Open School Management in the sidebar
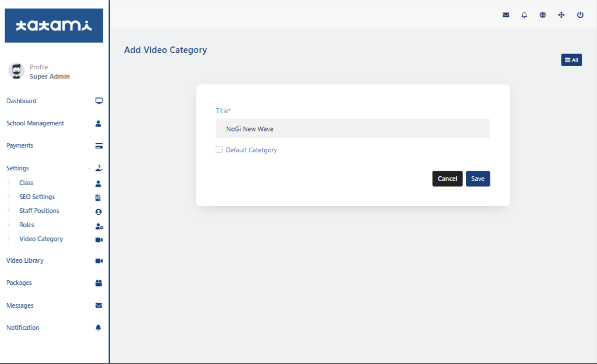The width and height of the screenshot is (597, 364). pos(35,123)
